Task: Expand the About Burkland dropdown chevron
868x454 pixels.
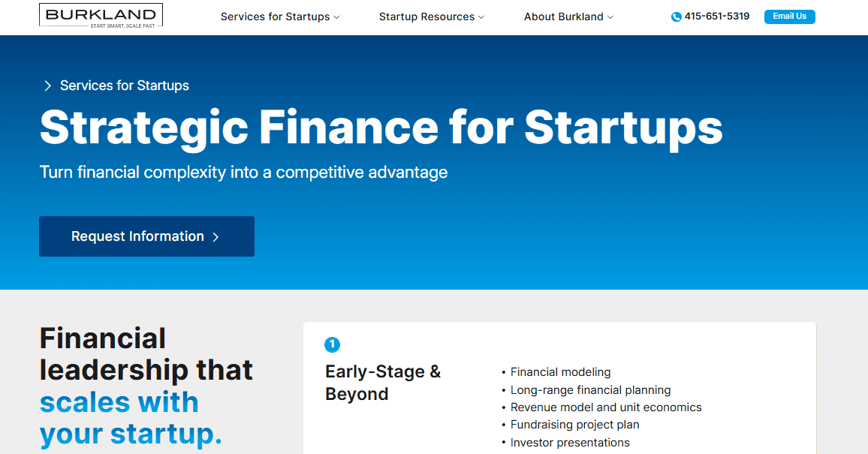Action: (x=610, y=17)
